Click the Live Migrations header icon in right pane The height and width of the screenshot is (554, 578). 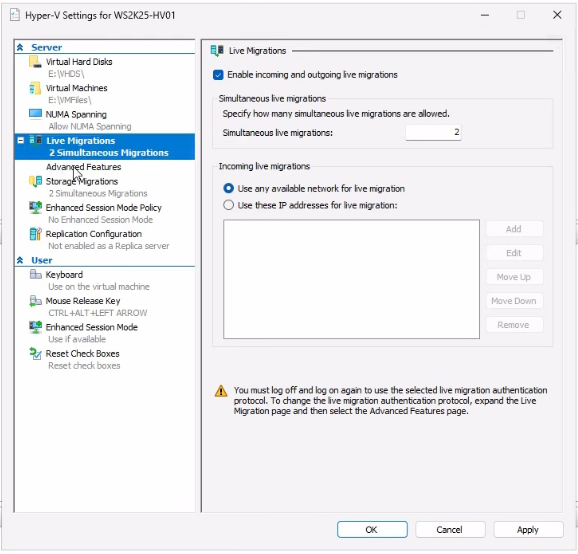coord(217,50)
